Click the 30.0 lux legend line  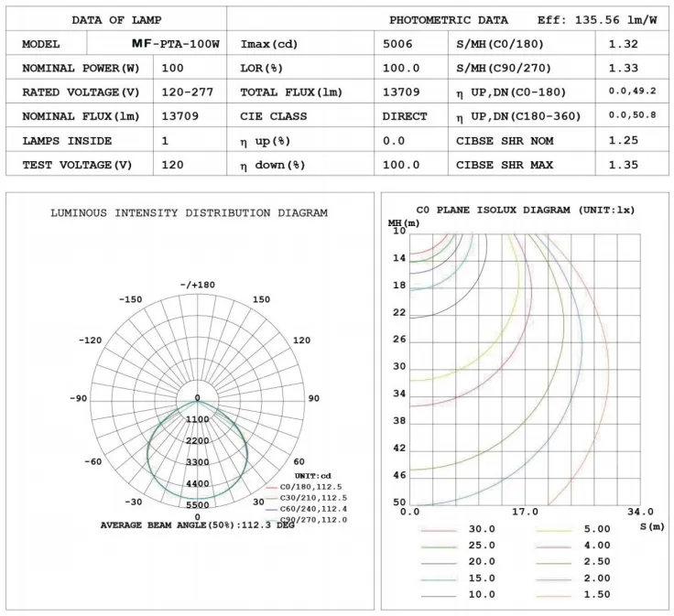(x=439, y=531)
